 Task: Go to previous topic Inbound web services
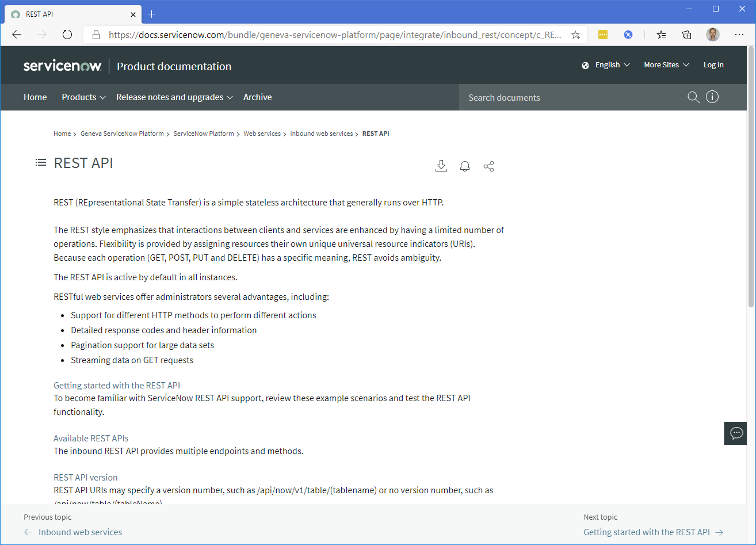click(73, 532)
